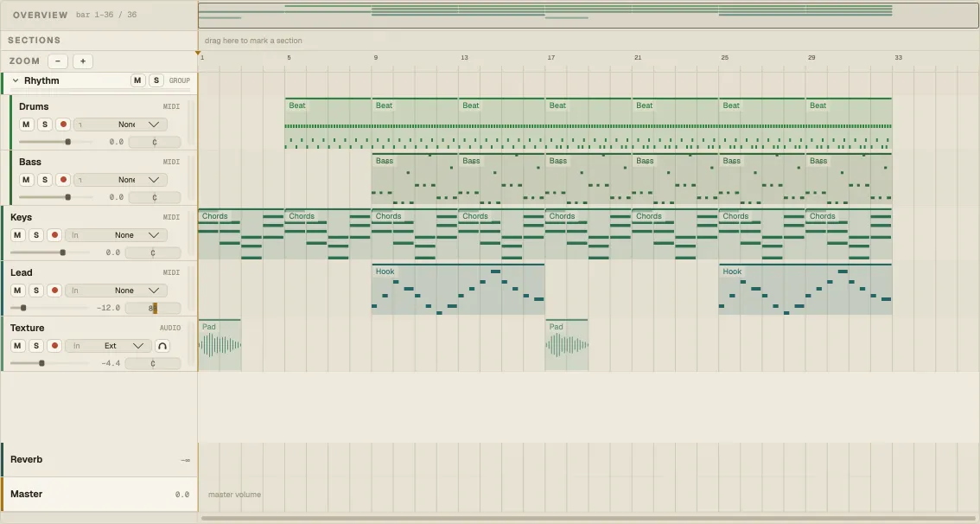Zoom out with the minus button
Screen dimensions: 980x524
coord(58,61)
